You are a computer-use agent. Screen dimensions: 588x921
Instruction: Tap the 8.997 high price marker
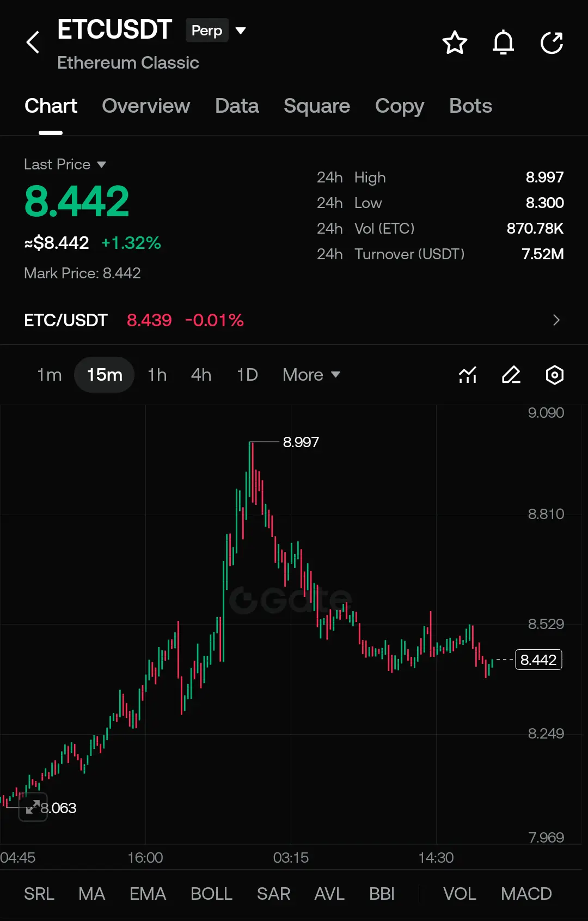tap(301, 442)
